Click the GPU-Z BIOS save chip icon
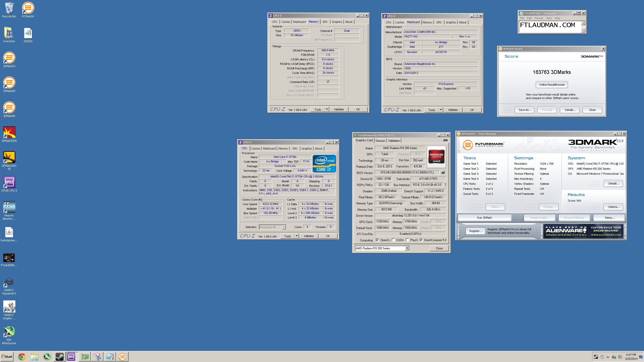This screenshot has height=362, width=644. (443, 172)
